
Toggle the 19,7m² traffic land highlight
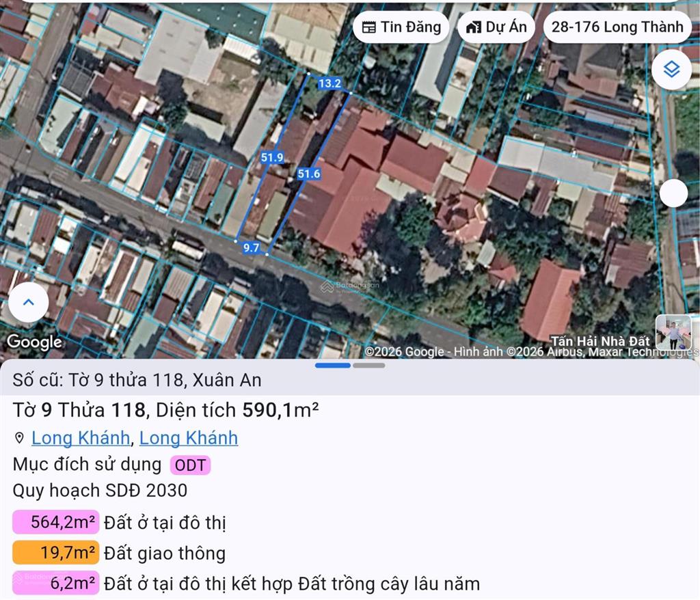55,552
